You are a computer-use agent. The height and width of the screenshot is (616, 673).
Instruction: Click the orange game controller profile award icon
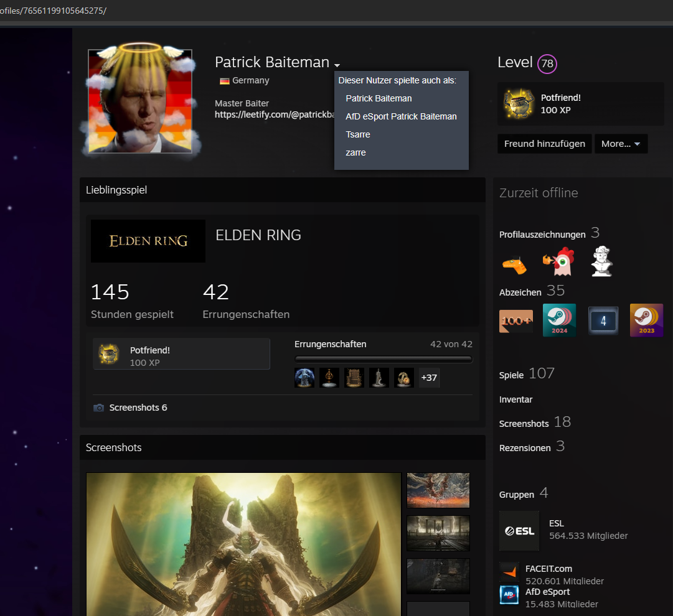(514, 264)
